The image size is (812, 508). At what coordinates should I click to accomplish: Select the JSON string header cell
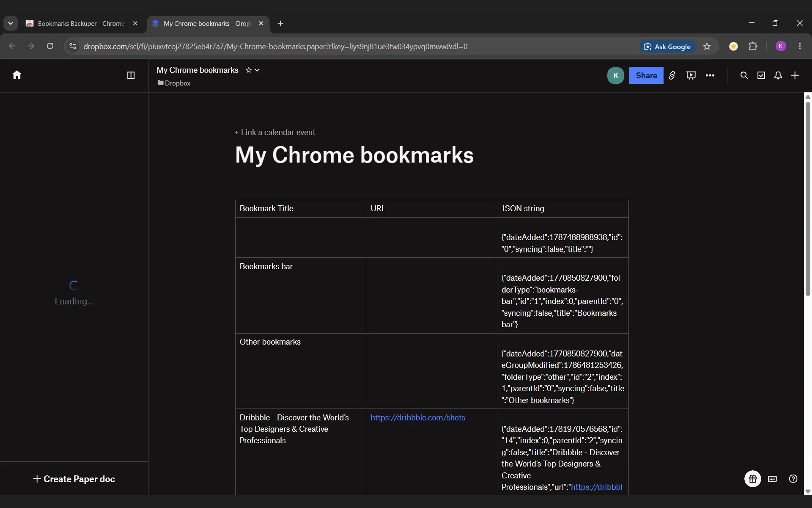[563, 209]
